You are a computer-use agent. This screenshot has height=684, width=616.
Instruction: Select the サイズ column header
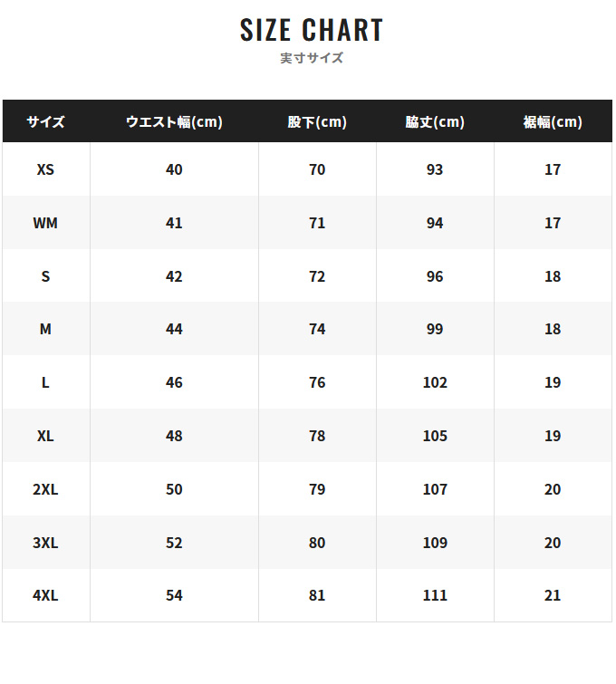pos(45,121)
